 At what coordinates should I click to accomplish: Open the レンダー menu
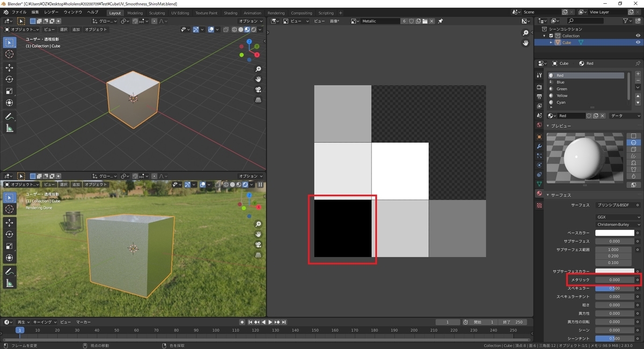pos(52,12)
